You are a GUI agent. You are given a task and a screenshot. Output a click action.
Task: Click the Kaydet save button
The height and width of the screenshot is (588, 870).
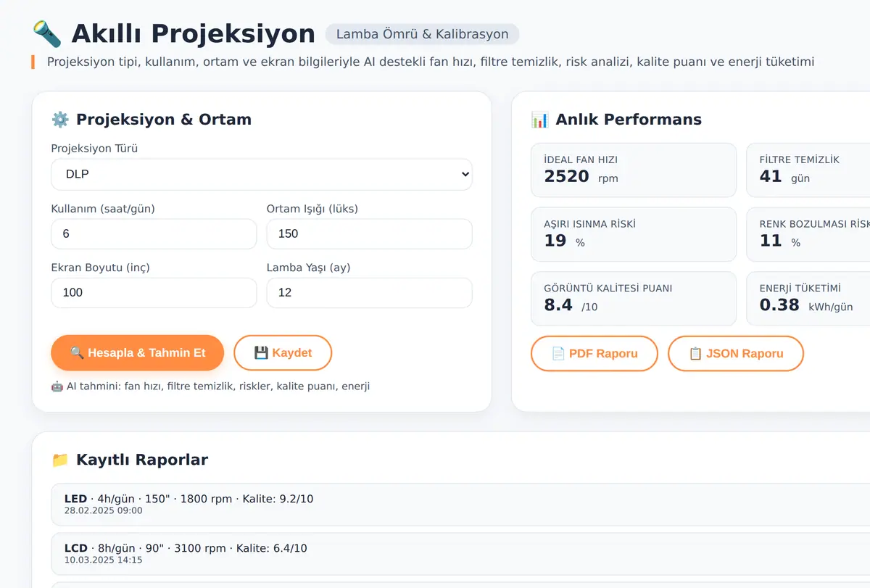coord(283,353)
